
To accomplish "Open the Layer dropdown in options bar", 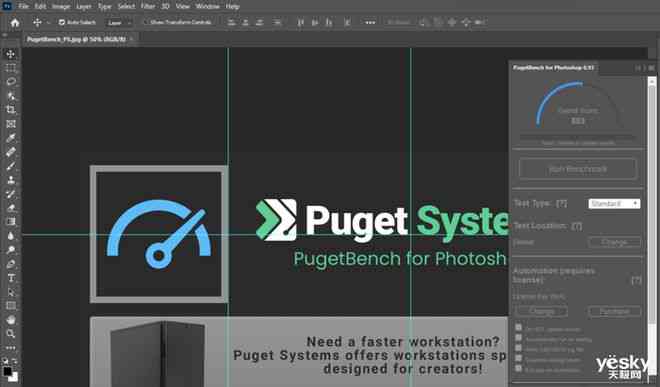I will click(x=119, y=23).
